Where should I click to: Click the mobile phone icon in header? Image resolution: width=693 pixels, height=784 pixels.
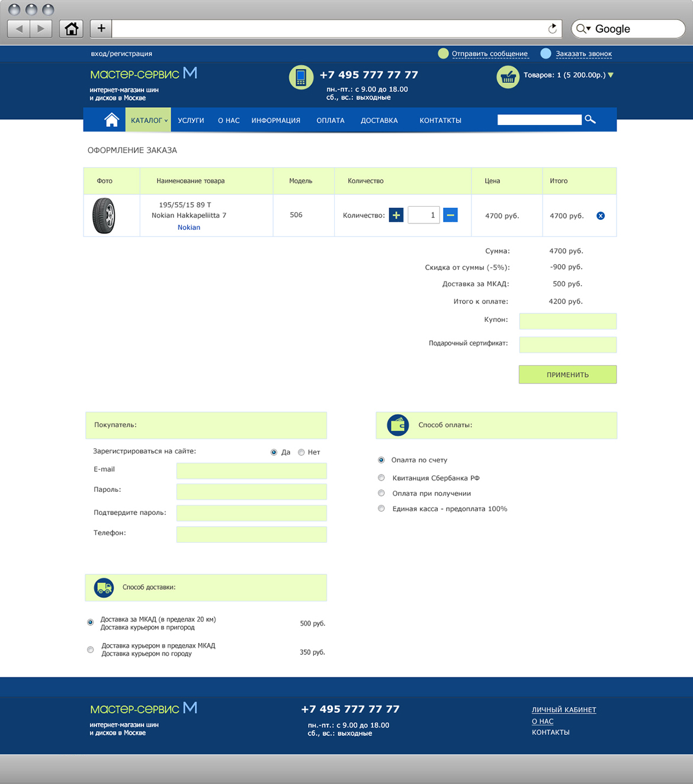301,77
